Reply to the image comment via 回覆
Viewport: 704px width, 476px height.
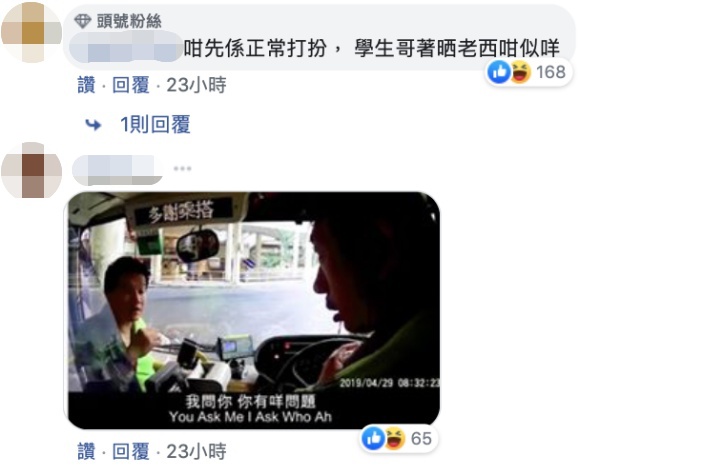click(x=131, y=451)
